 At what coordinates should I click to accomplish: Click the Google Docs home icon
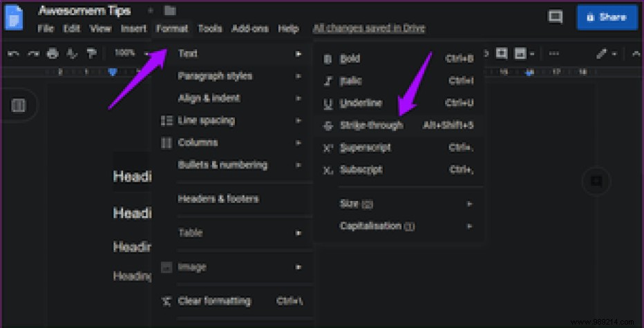tap(14, 17)
